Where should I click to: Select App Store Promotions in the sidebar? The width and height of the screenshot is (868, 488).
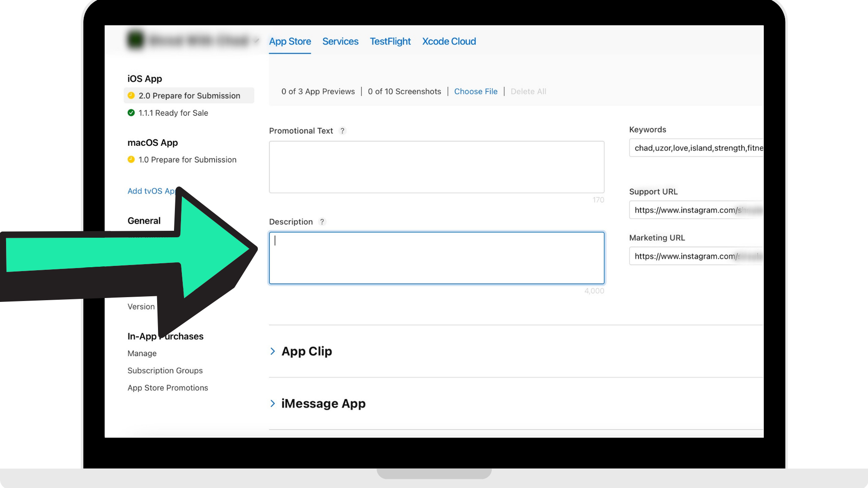click(x=168, y=388)
